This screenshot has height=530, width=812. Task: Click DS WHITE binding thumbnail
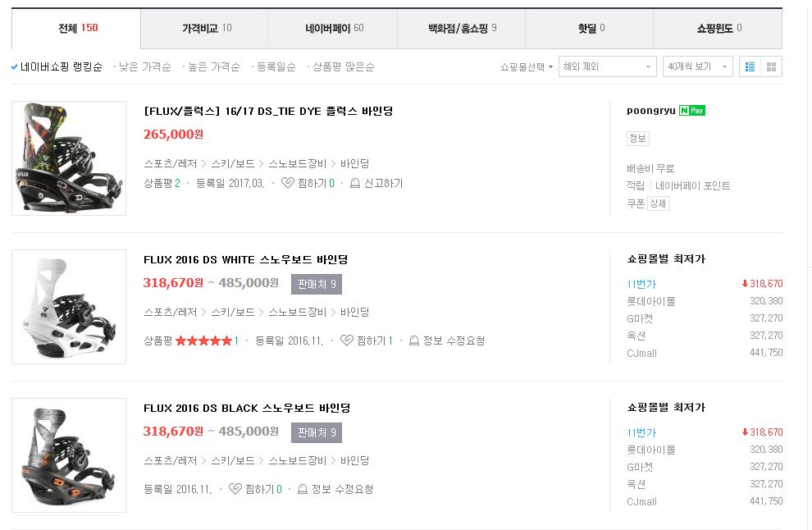69,307
